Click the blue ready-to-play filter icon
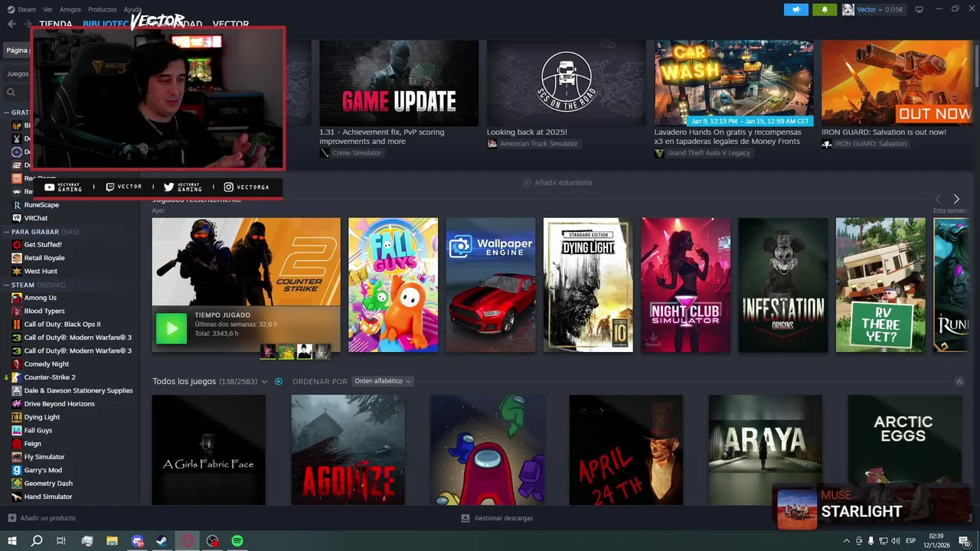The height and width of the screenshot is (551, 980). click(279, 381)
